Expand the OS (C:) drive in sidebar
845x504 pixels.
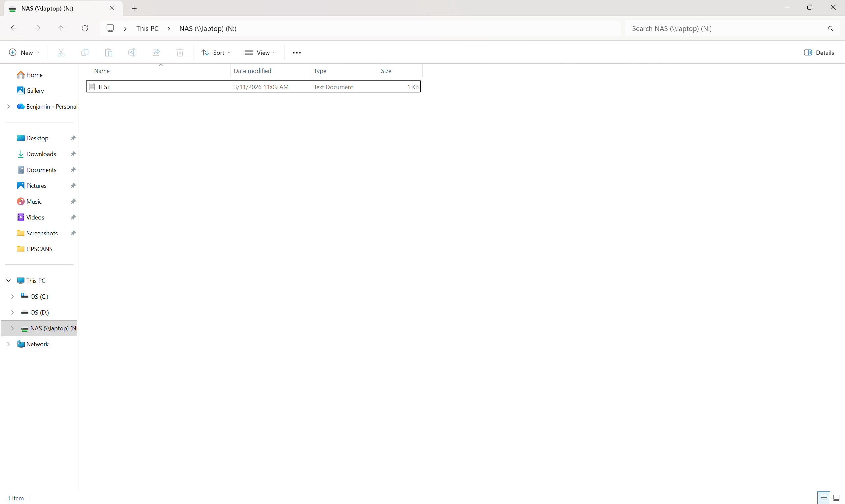click(x=13, y=296)
